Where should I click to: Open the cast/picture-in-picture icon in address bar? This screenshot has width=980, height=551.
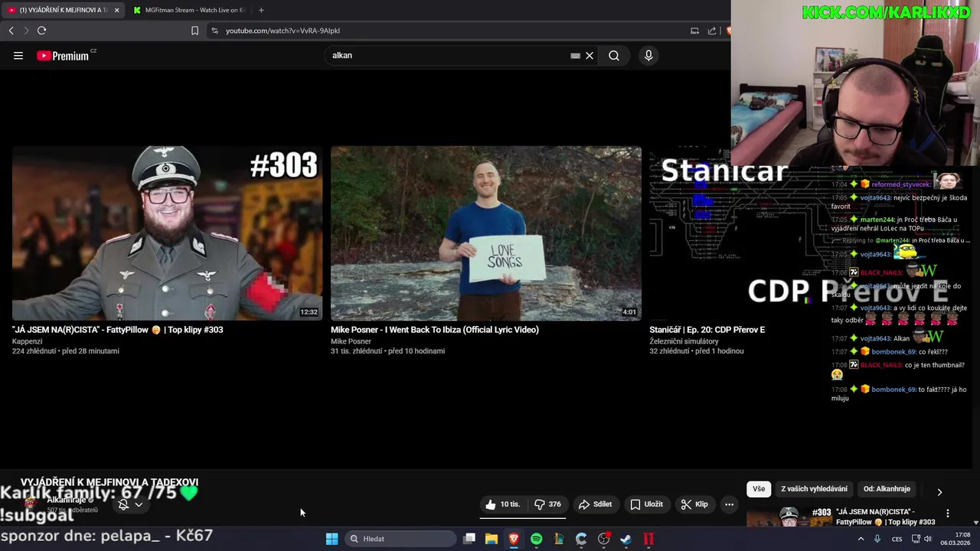694,31
